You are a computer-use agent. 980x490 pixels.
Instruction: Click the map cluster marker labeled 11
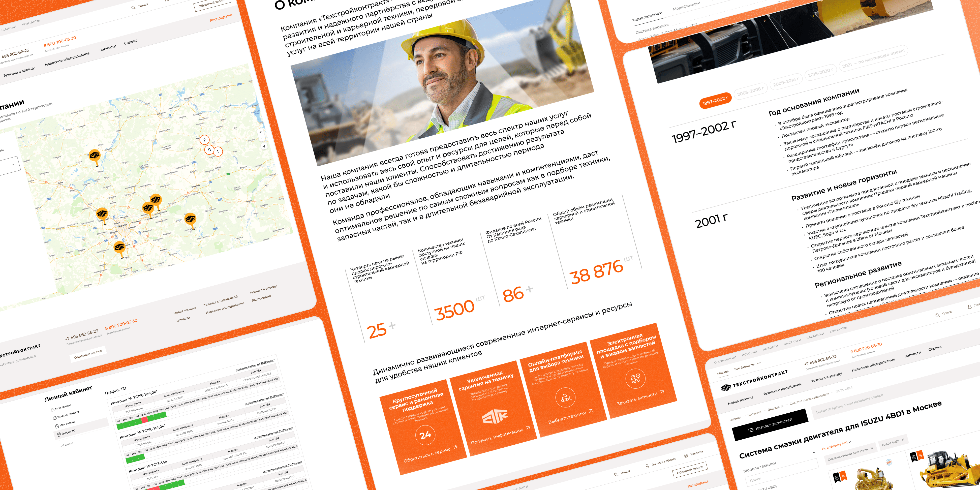pos(209,149)
